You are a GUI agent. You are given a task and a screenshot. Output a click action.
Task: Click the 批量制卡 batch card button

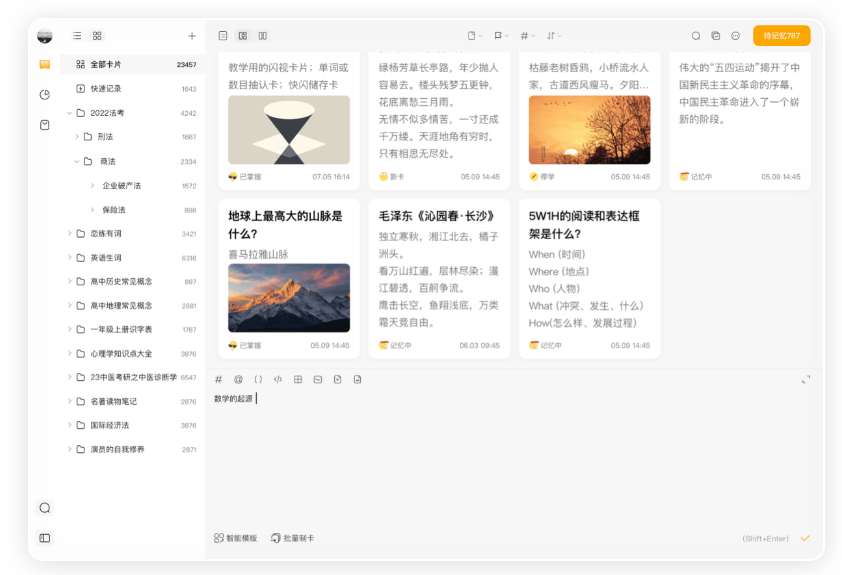coord(293,538)
